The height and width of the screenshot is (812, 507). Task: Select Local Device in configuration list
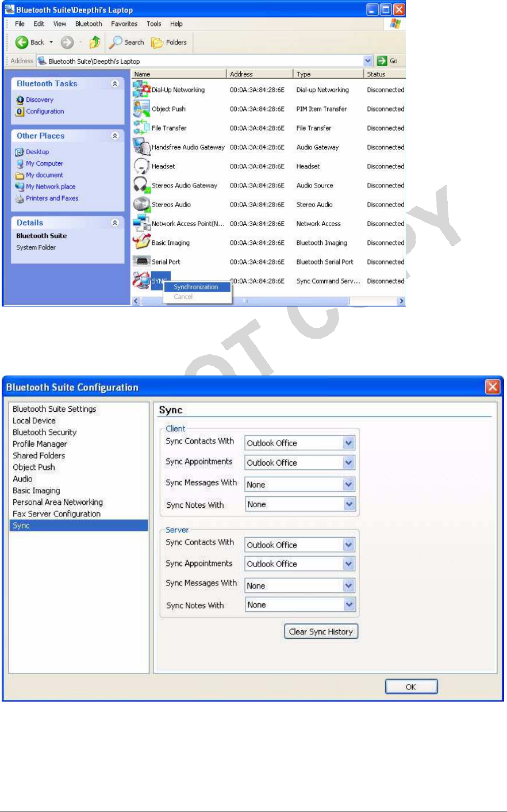[34, 420]
